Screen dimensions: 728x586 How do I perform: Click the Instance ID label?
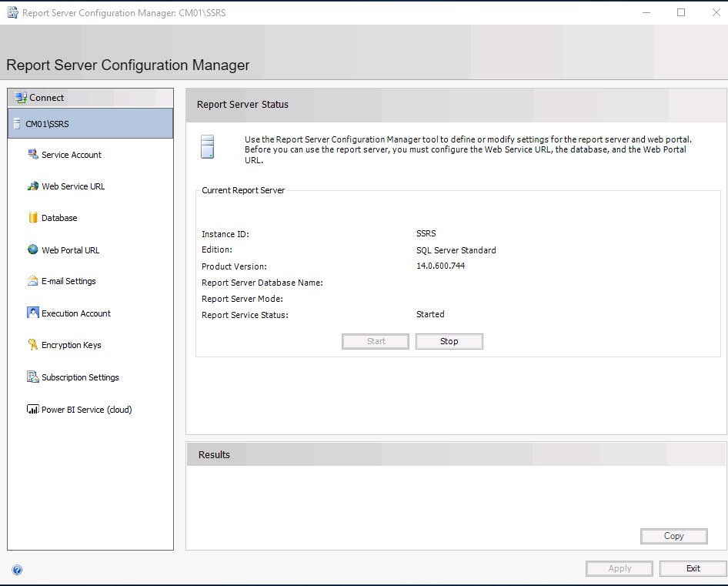[x=225, y=234]
